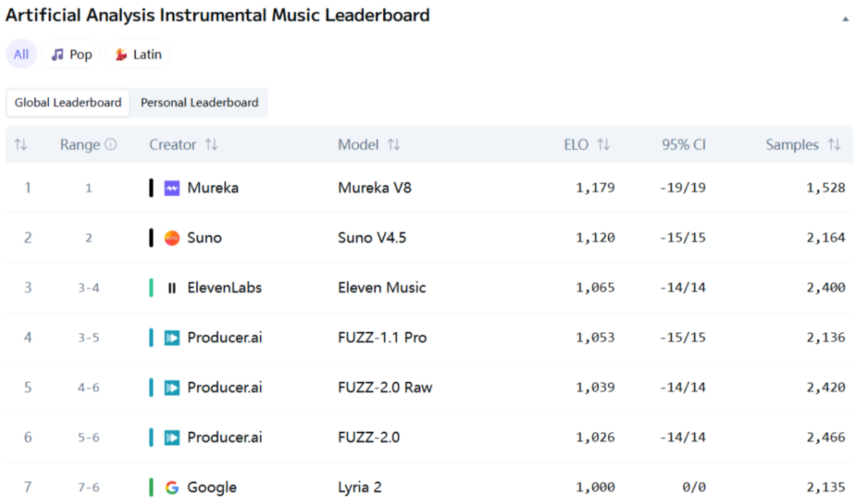Click the Mureka logo icon
Screen dimensions: 866x504
pos(172,188)
